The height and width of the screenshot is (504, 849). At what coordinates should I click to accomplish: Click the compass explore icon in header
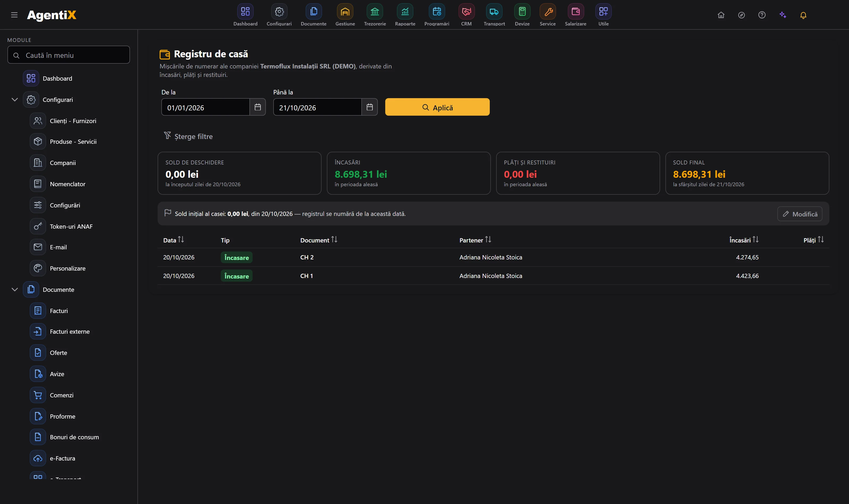pos(741,15)
